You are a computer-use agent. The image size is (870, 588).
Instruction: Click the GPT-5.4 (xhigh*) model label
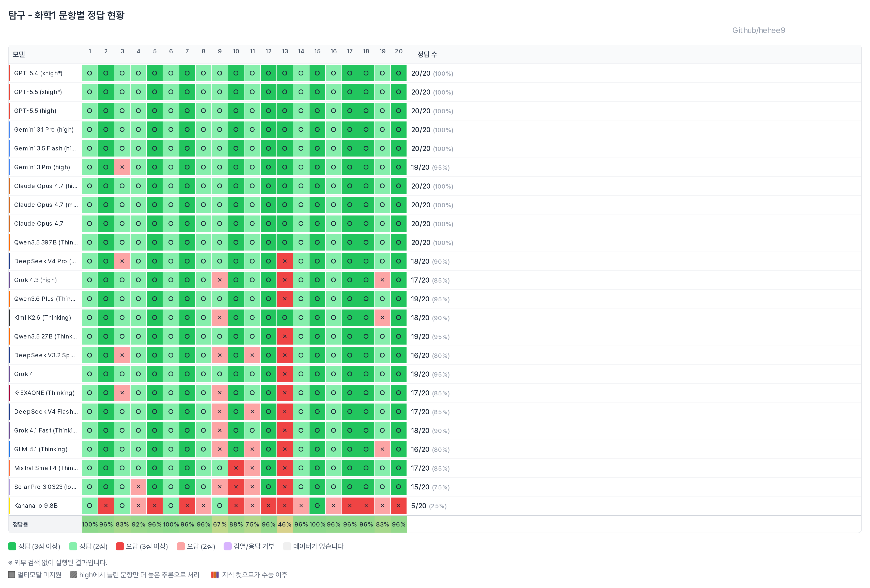pos(38,73)
